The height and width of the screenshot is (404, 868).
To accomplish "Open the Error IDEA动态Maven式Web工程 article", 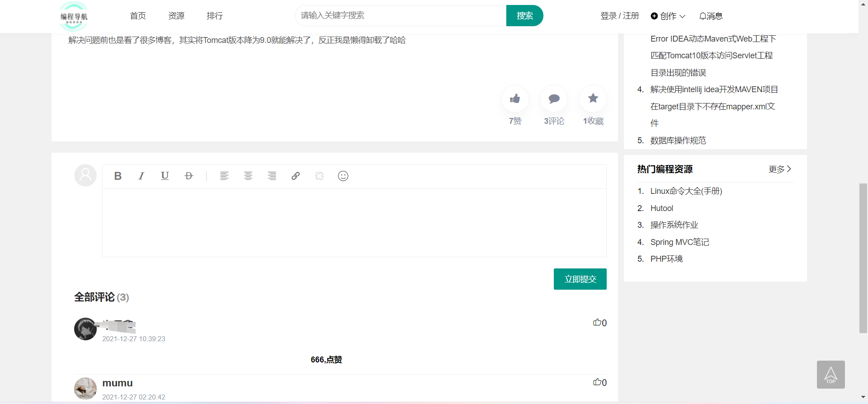I will click(x=713, y=56).
